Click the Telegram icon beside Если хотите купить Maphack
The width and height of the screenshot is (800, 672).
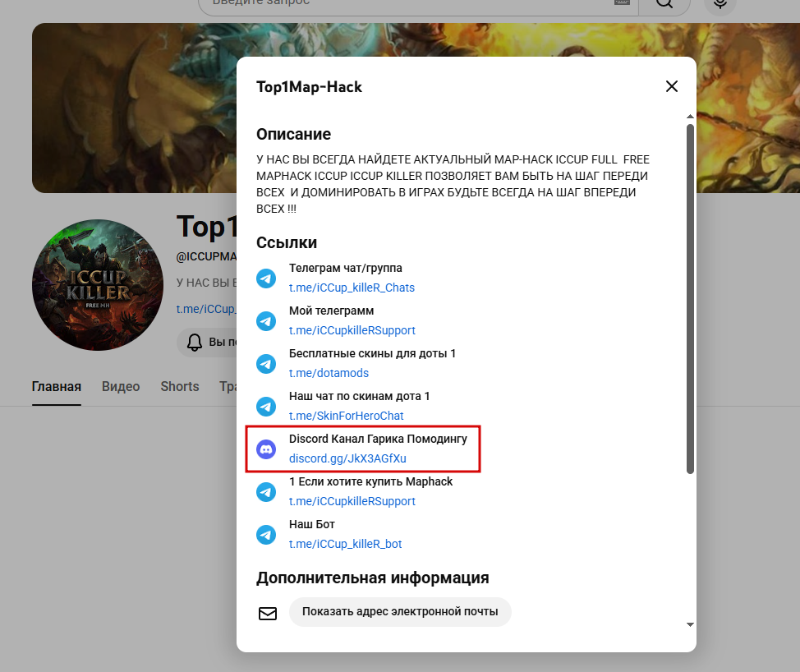[266, 492]
